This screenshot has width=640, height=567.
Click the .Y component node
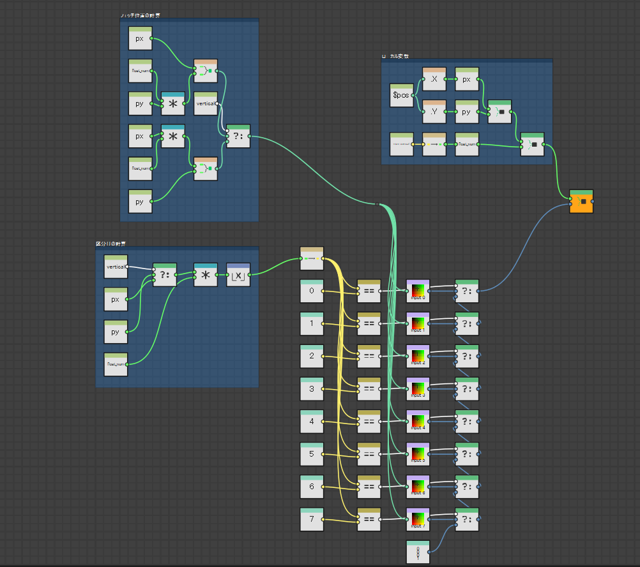(x=434, y=112)
